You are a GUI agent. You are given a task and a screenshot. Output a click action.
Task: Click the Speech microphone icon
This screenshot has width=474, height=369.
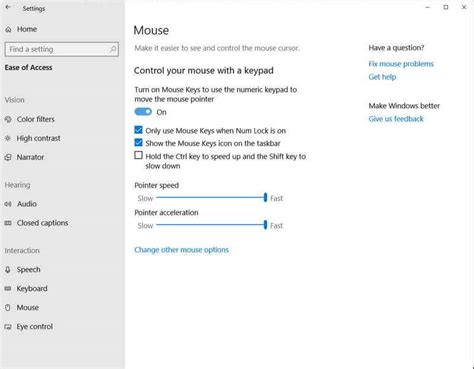click(8, 270)
